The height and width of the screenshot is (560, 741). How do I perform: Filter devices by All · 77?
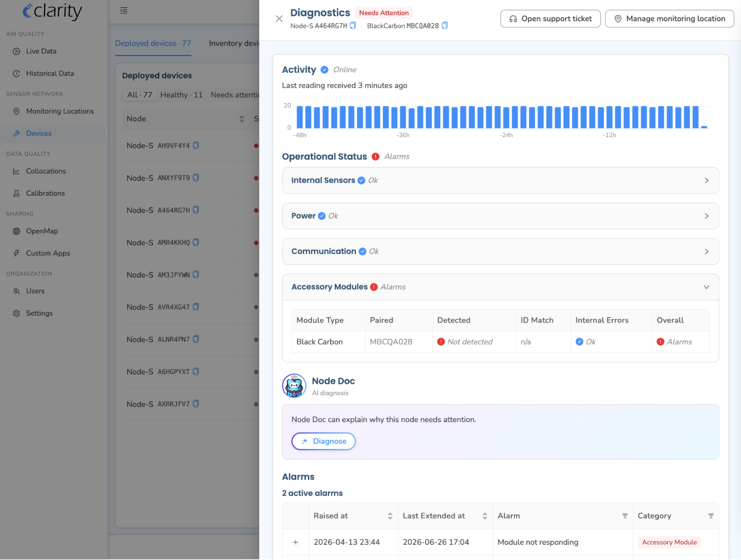pyautogui.click(x=139, y=95)
